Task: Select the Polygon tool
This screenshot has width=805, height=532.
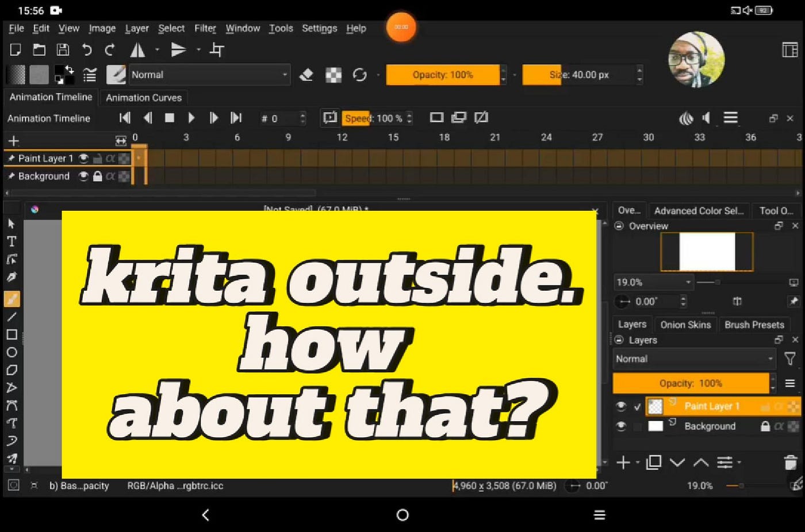Action: point(11,370)
